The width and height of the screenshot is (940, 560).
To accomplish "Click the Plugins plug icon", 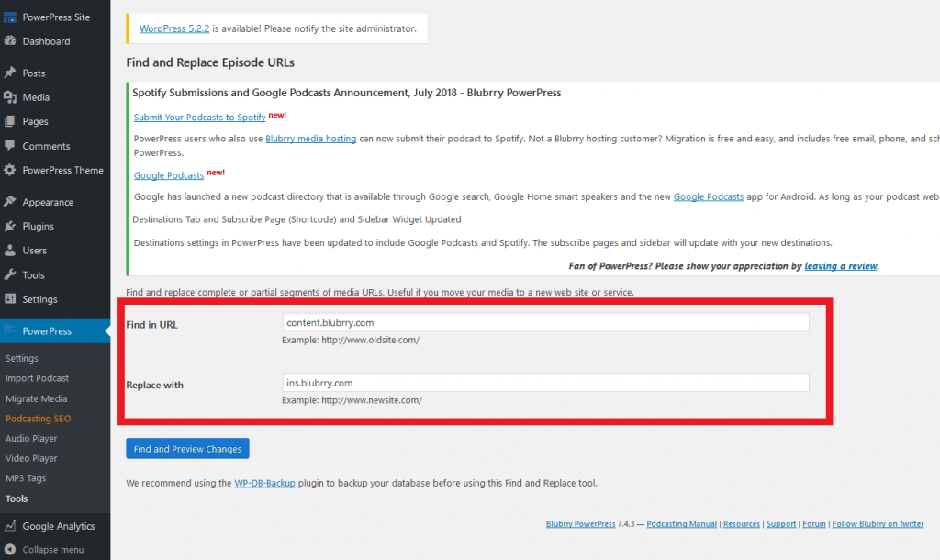I will 9,226.
